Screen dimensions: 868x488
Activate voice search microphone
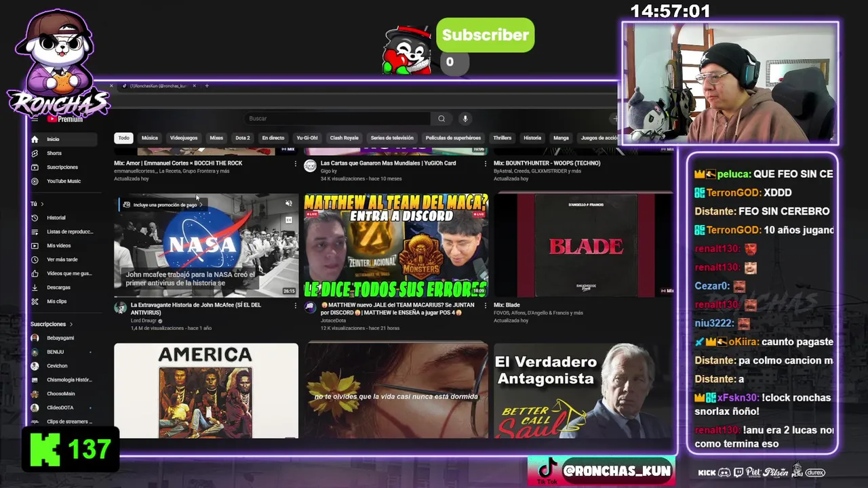465,119
